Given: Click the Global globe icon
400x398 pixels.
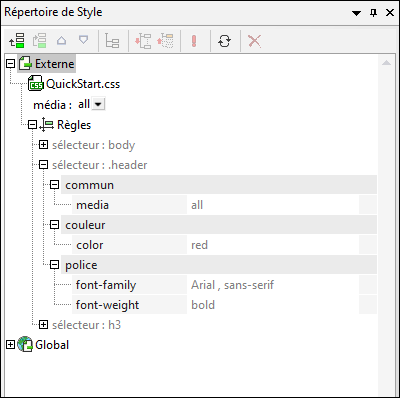Looking at the screenshot, I should click(25, 344).
